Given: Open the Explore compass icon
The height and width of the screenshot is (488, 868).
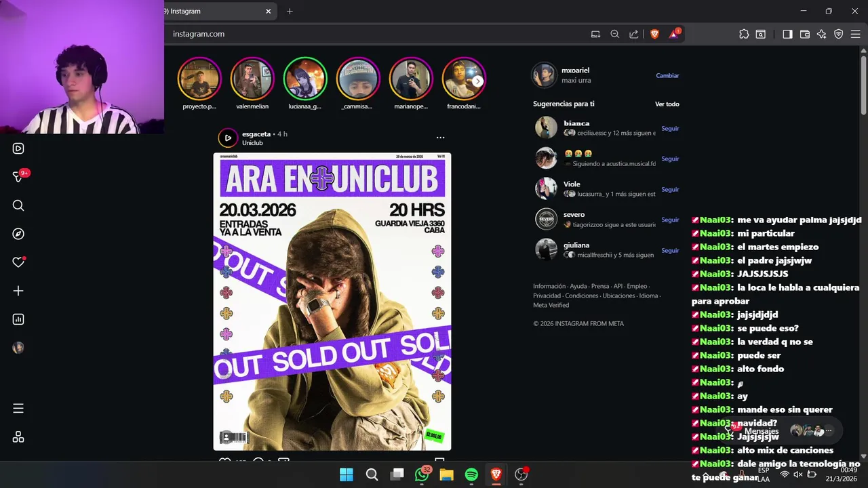Looking at the screenshot, I should point(18,234).
